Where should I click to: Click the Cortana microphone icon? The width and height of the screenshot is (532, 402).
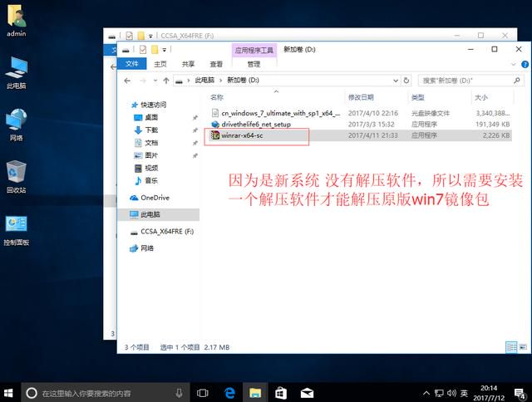click(x=179, y=393)
